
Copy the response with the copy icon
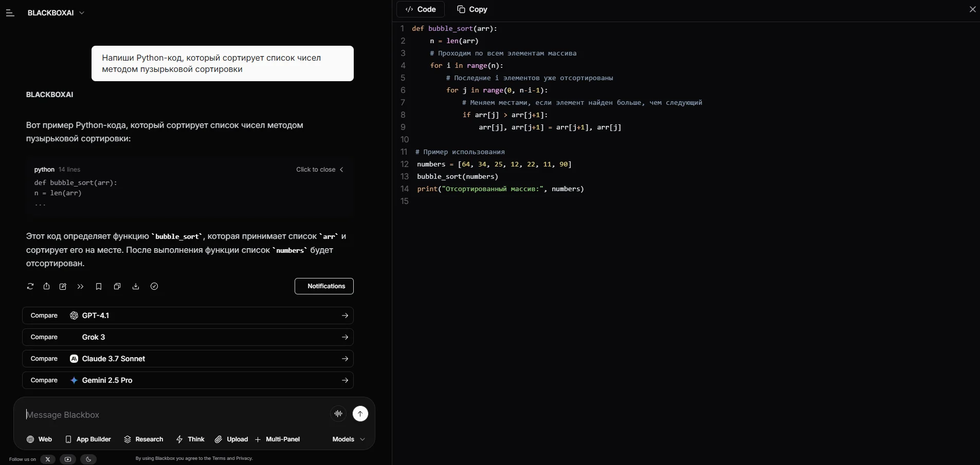coord(117,286)
